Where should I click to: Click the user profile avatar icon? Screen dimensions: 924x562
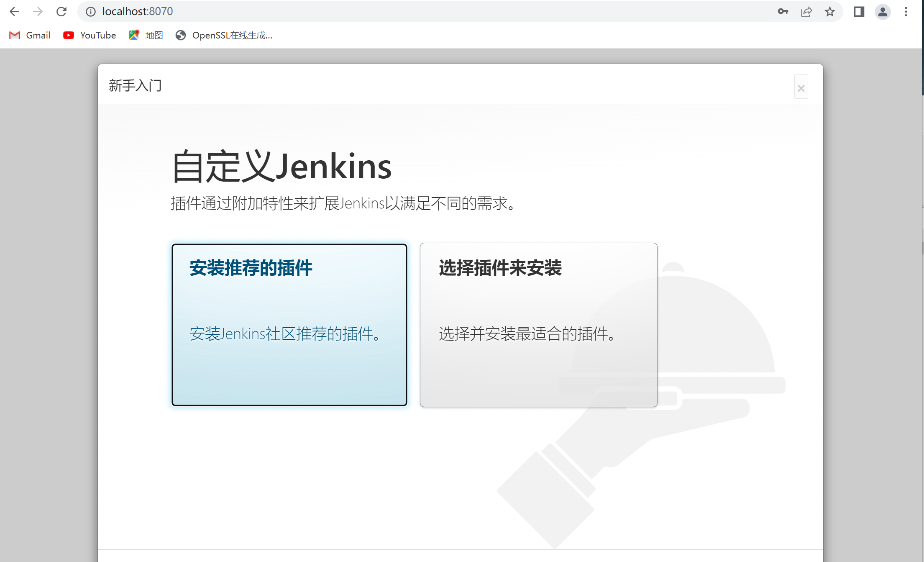(x=883, y=11)
